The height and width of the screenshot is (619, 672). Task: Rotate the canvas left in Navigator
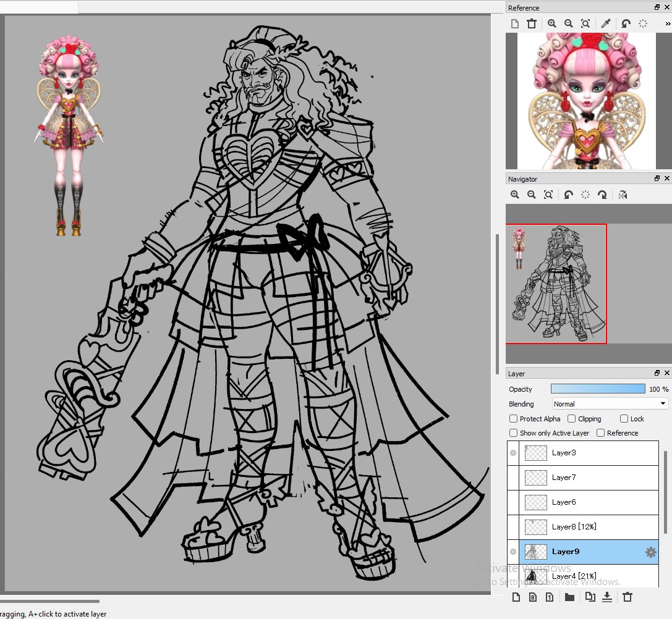pyautogui.click(x=569, y=195)
